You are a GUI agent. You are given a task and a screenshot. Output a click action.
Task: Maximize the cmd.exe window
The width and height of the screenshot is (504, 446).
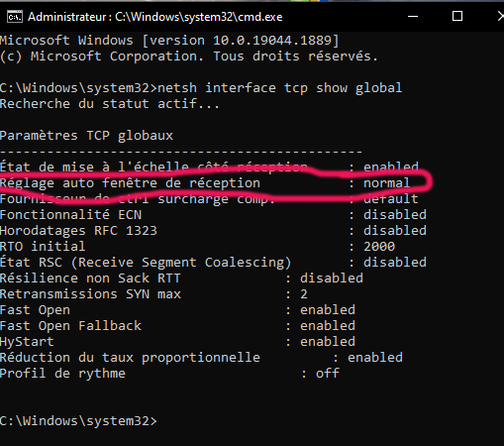coord(457,16)
